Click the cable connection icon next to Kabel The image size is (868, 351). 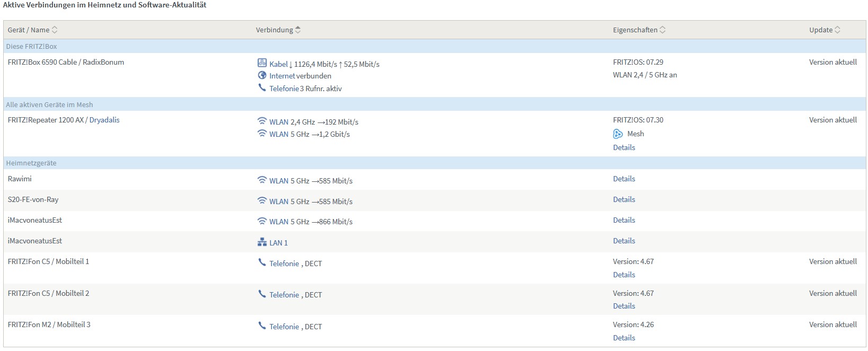262,63
